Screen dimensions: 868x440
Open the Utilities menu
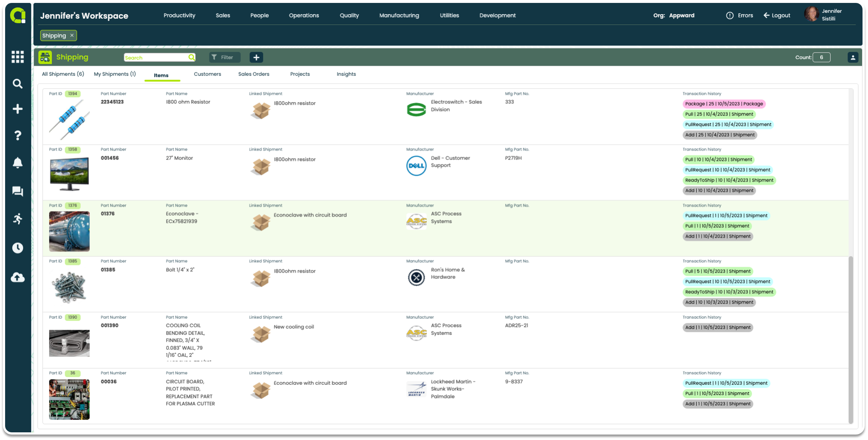click(449, 15)
